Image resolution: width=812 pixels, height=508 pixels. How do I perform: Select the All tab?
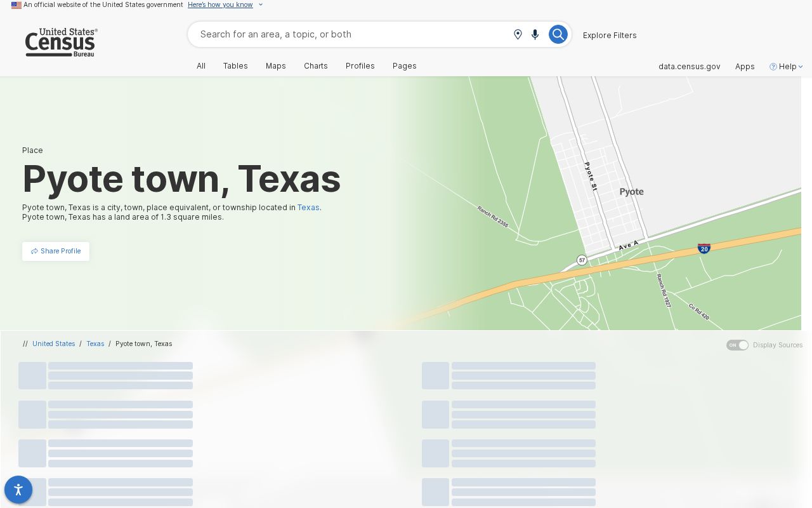point(201,66)
